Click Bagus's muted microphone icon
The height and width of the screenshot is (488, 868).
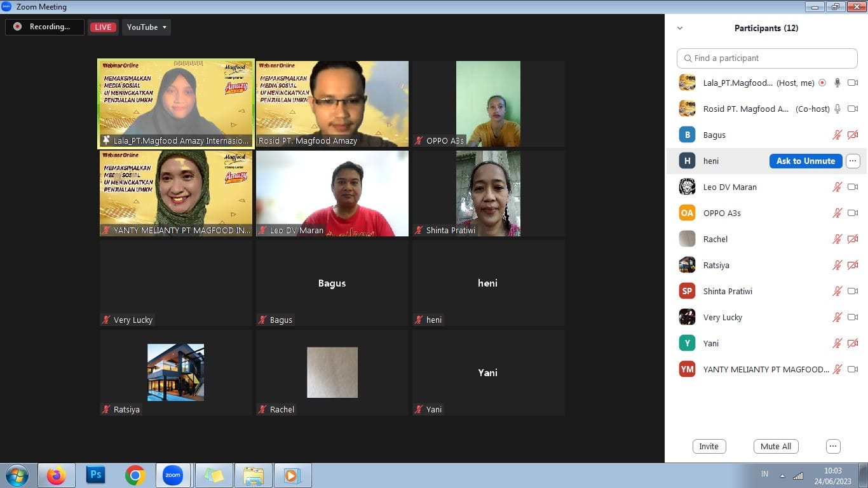pos(837,135)
